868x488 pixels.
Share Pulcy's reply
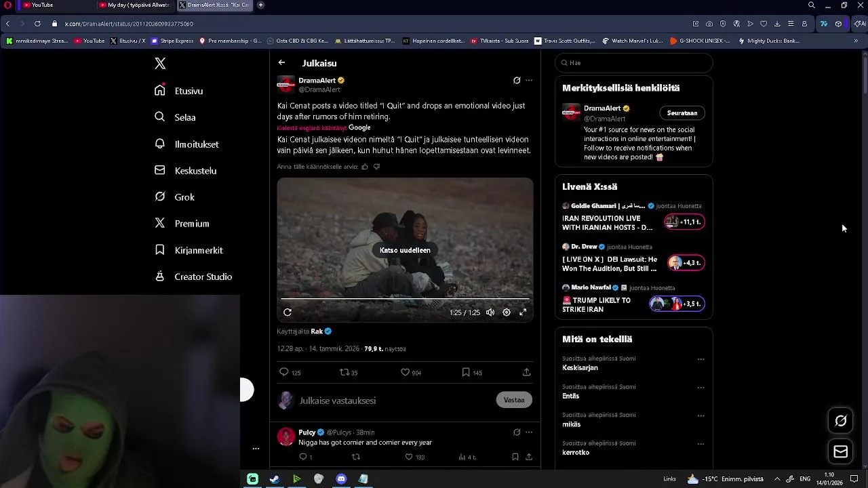529,457
